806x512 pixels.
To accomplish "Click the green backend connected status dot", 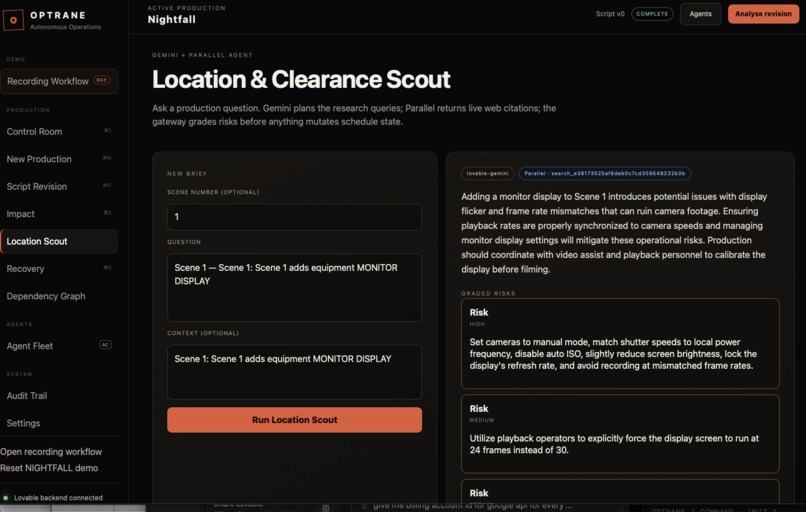I will coord(6,498).
